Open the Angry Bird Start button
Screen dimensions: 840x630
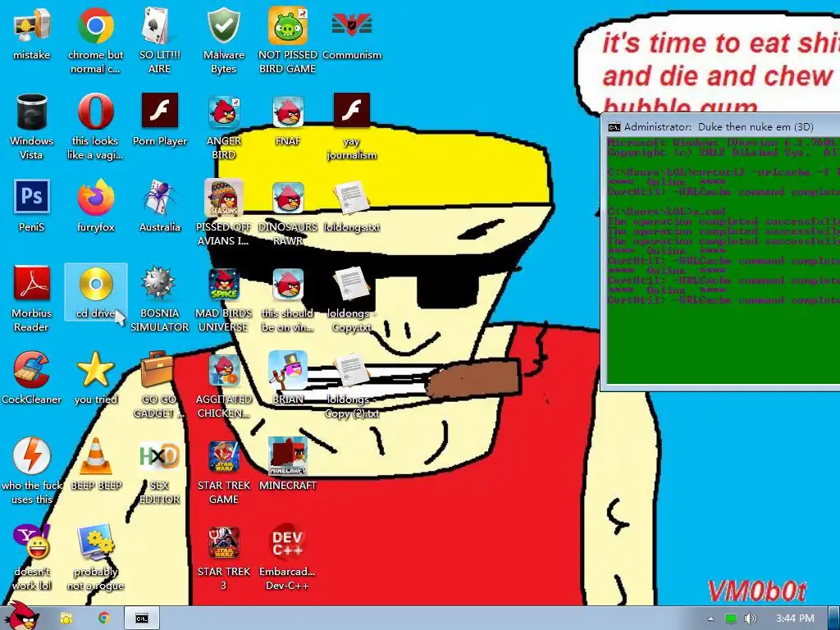click(21, 616)
